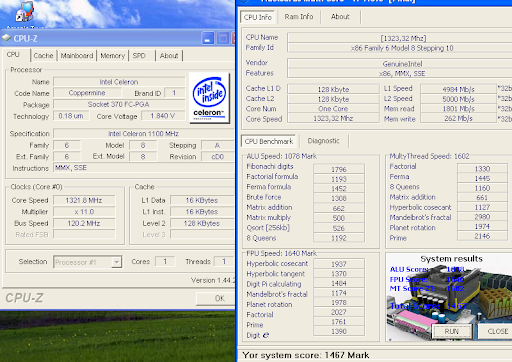
Task: Click the Cache L2 128 Kbyte value
Action: tap(333, 99)
